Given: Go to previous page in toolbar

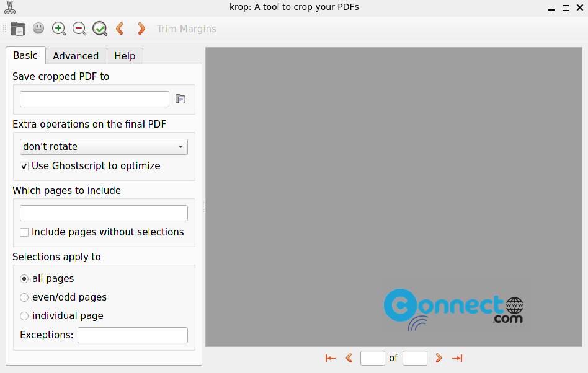Looking at the screenshot, I should (x=120, y=29).
